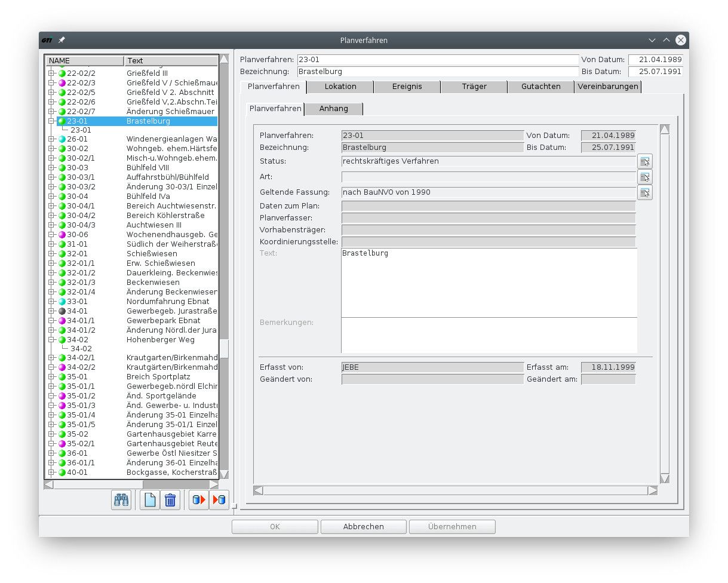Open the Anhang sub-tab

[x=333, y=109]
